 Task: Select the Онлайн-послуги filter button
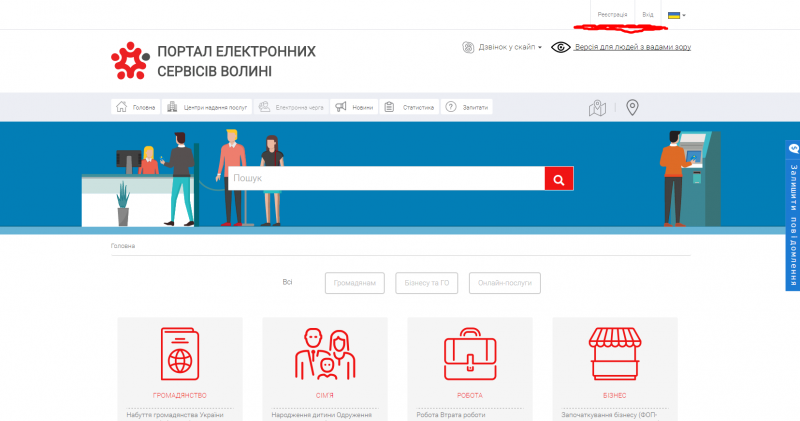505,283
